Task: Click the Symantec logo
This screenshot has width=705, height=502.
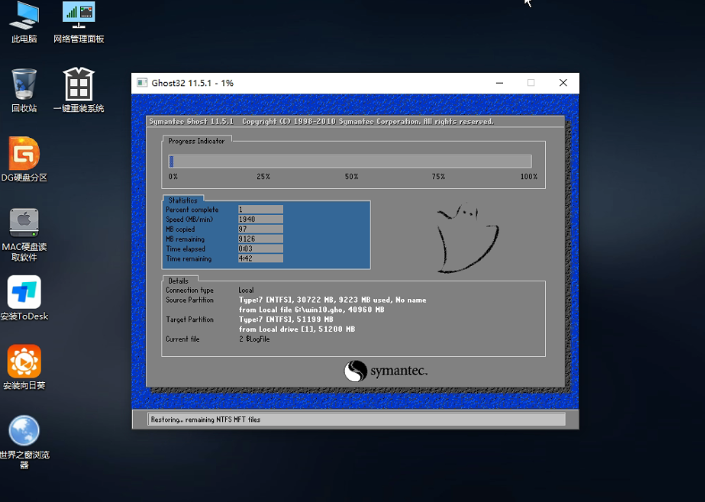Action: 386,371
